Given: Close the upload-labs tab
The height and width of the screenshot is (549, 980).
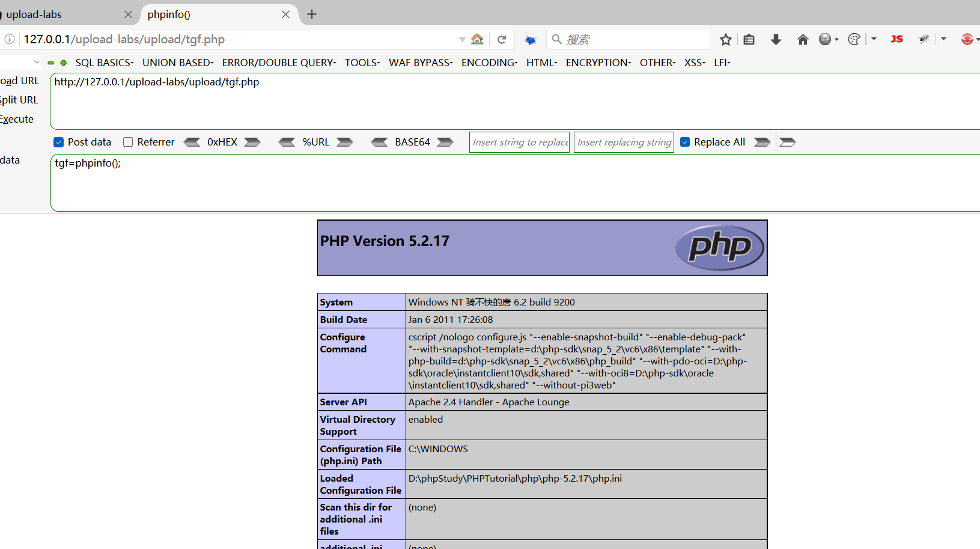Looking at the screenshot, I should pyautogui.click(x=128, y=14).
